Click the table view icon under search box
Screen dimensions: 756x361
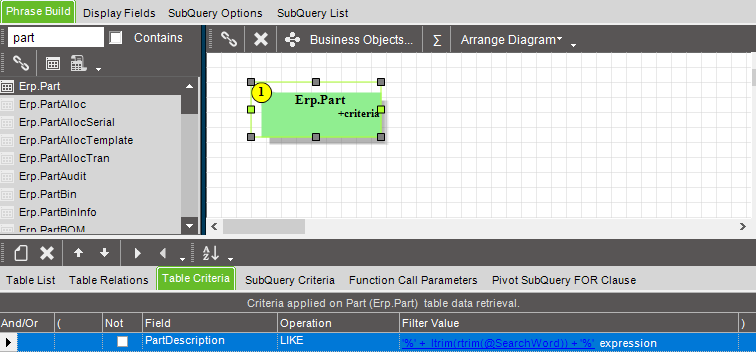(x=53, y=63)
